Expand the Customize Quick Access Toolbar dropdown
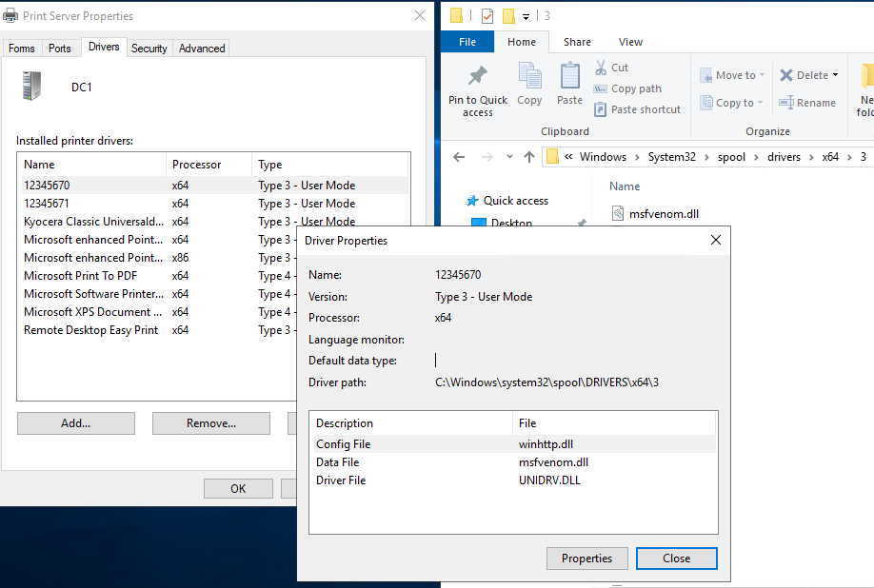The width and height of the screenshot is (874, 588). [x=526, y=16]
